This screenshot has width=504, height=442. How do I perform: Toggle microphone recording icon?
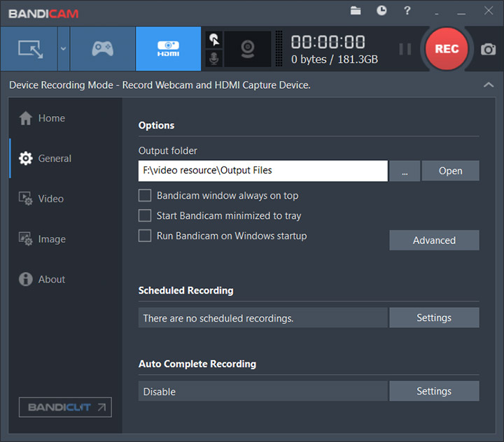click(215, 59)
